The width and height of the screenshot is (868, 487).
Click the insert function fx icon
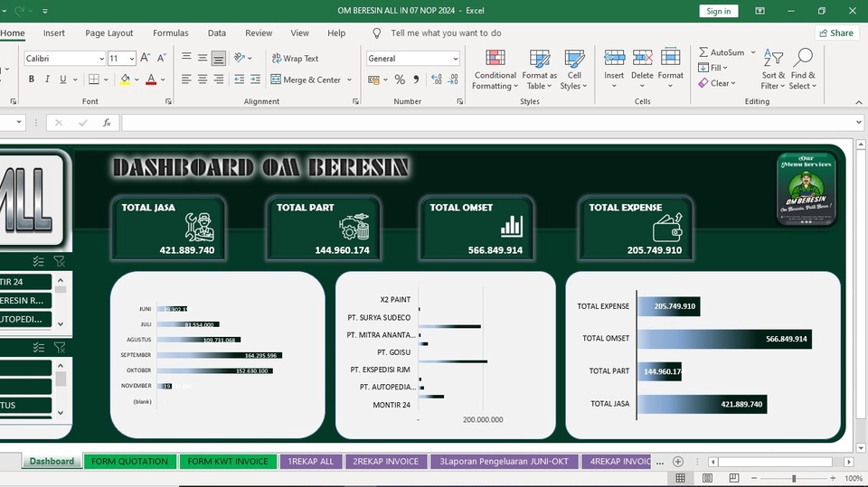pyautogui.click(x=107, y=123)
